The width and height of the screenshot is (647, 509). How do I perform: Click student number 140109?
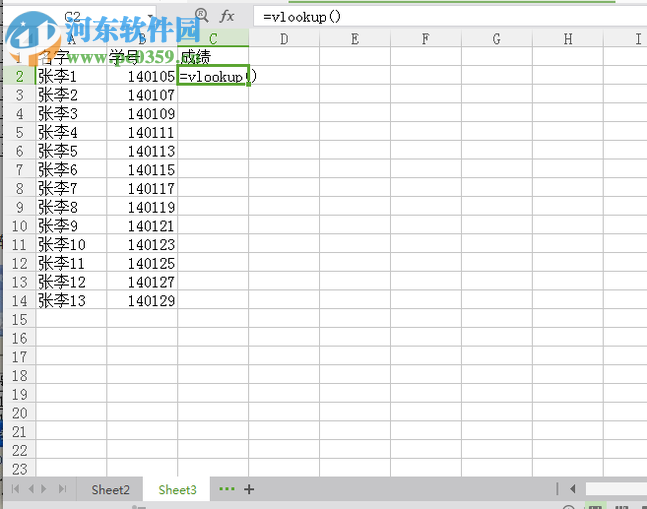(x=142, y=113)
